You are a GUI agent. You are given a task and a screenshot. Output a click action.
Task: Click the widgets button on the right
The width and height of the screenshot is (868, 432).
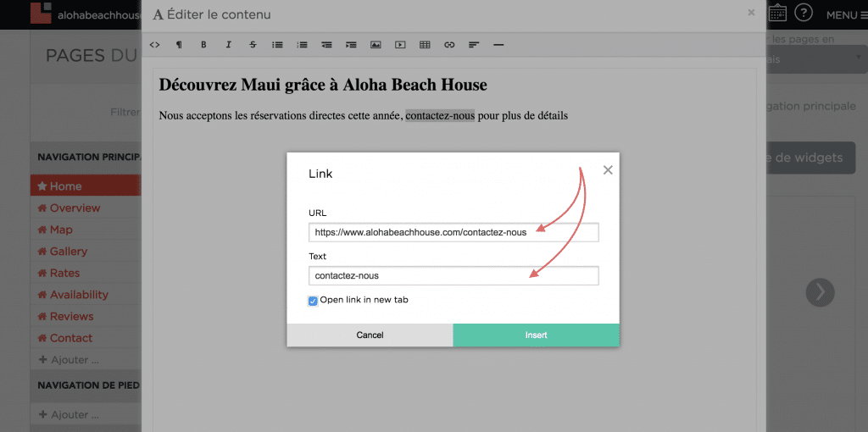tap(810, 158)
